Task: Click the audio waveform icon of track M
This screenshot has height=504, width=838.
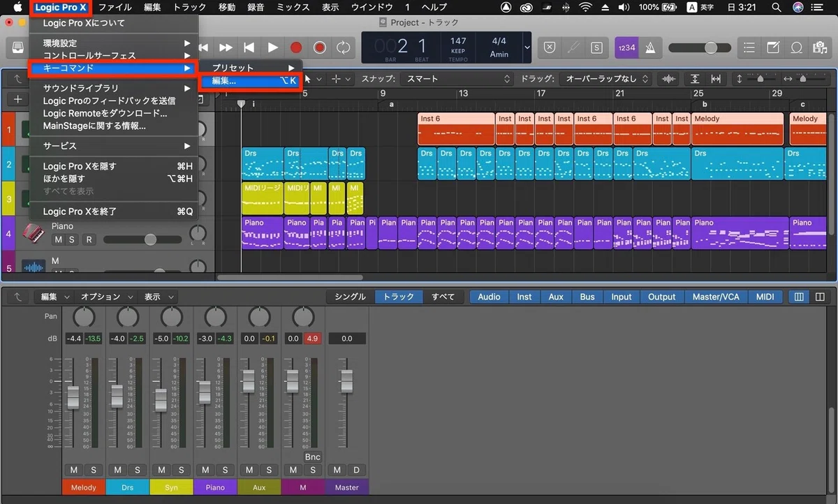Action: (33, 267)
